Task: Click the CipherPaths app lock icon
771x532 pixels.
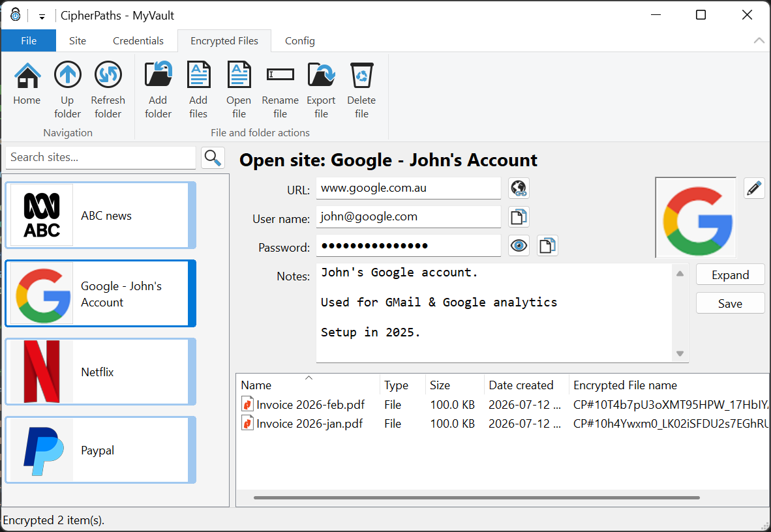Action: coord(16,15)
